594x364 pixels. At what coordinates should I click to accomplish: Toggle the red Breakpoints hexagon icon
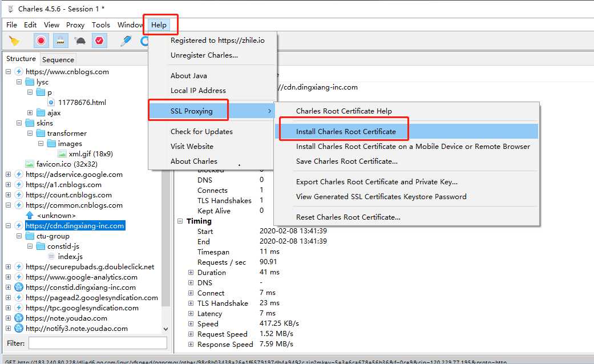point(99,41)
